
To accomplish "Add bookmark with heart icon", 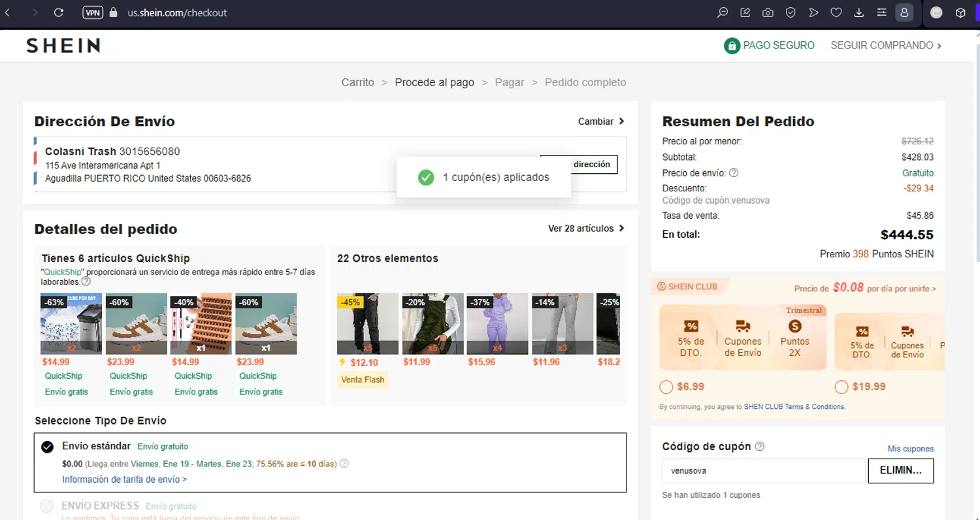I will (836, 12).
